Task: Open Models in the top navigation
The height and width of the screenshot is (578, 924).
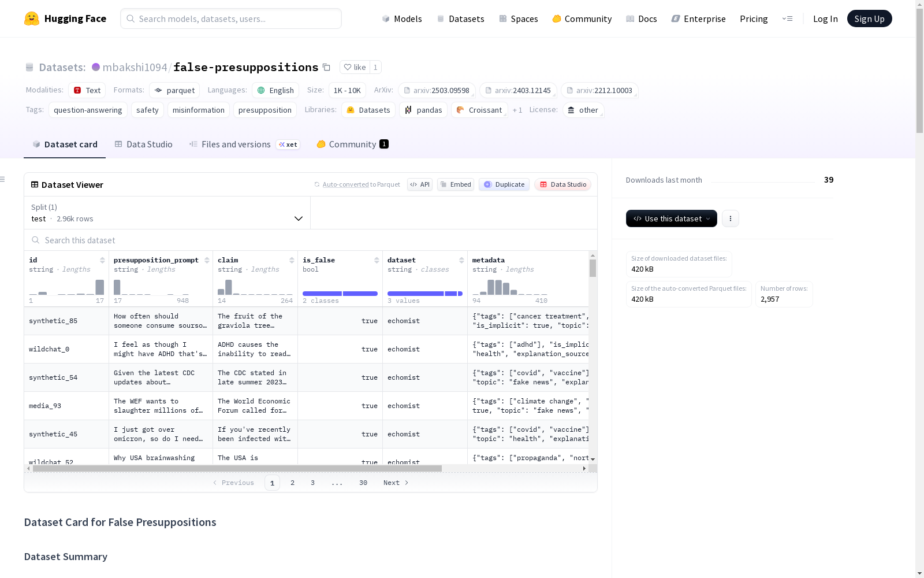Action: coord(402,18)
